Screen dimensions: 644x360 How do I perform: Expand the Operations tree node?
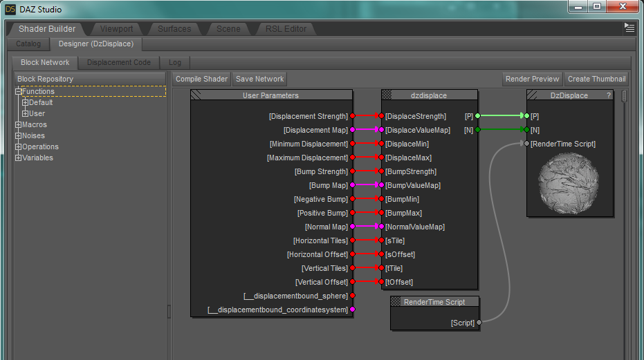pos(18,146)
